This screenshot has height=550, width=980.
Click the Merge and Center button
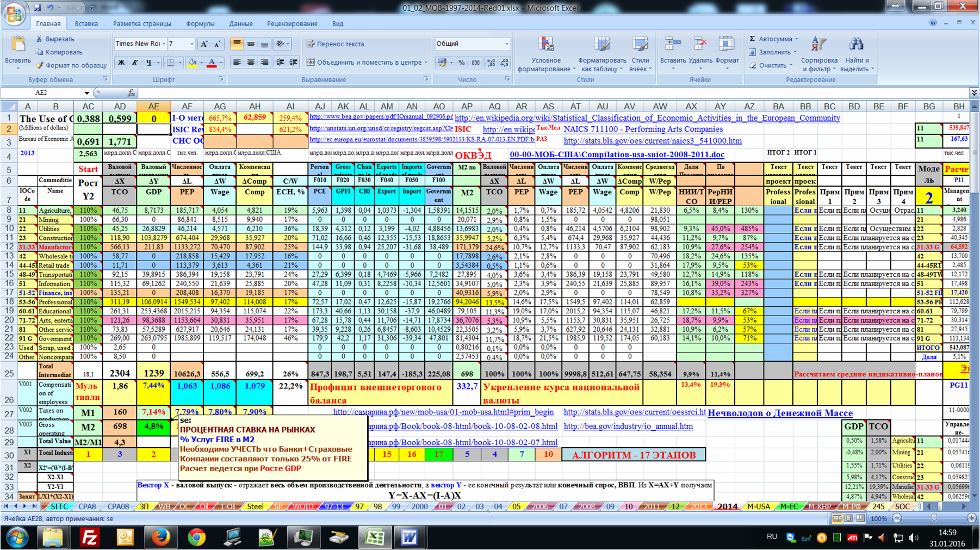[x=364, y=63]
